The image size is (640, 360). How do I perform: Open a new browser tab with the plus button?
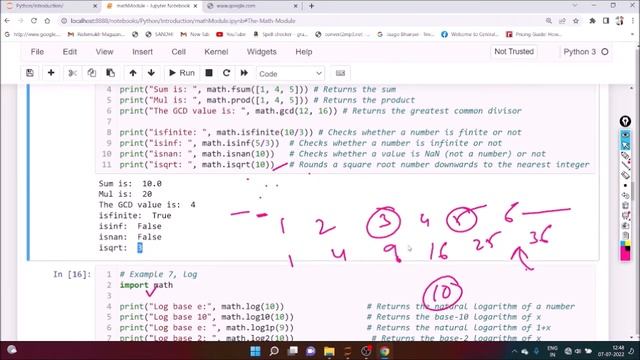311,6
